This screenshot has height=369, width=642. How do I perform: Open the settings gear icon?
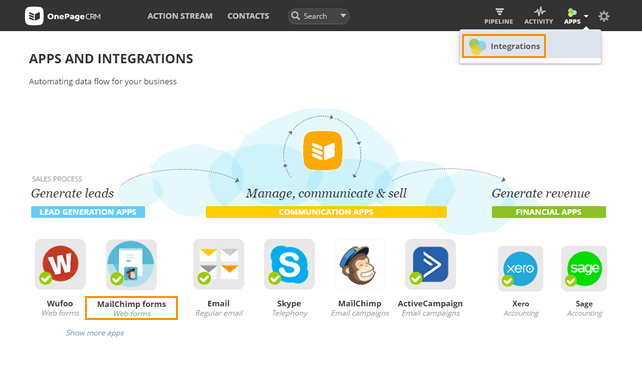tap(604, 16)
